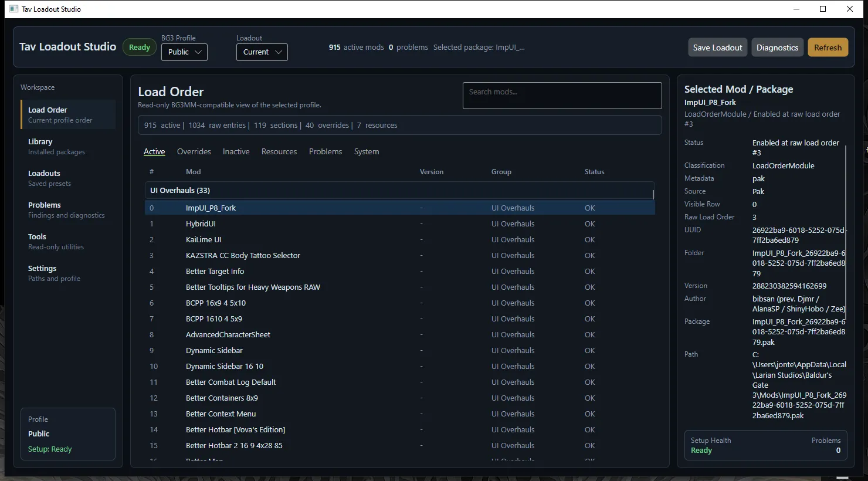Click the 0 problems counter in header
This screenshot has width=868, height=481.
(408, 48)
